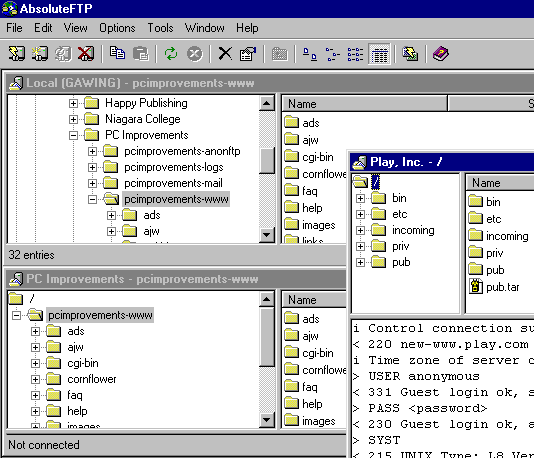Image resolution: width=534 pixels, height=458 pixels.
Task: Expand the Happy Publishing folder
Action: pos(73,103)
